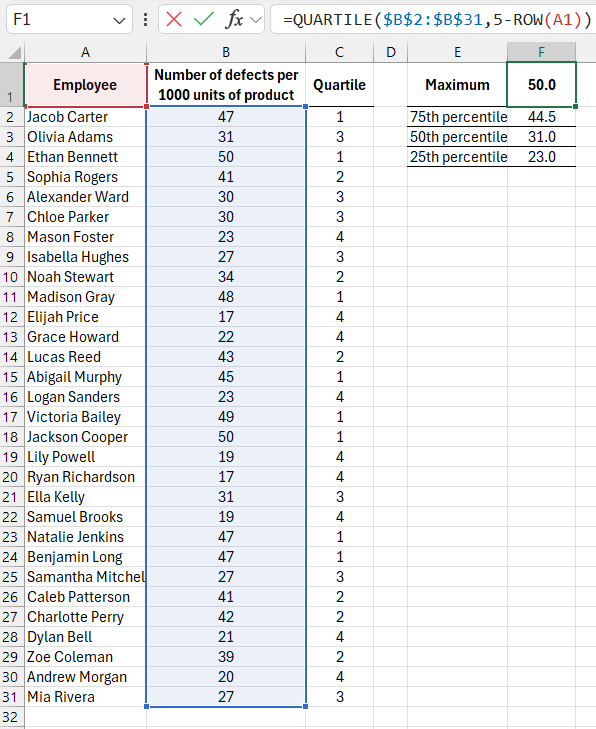Select the Andrew Morgan cell

tap(85, 676)
